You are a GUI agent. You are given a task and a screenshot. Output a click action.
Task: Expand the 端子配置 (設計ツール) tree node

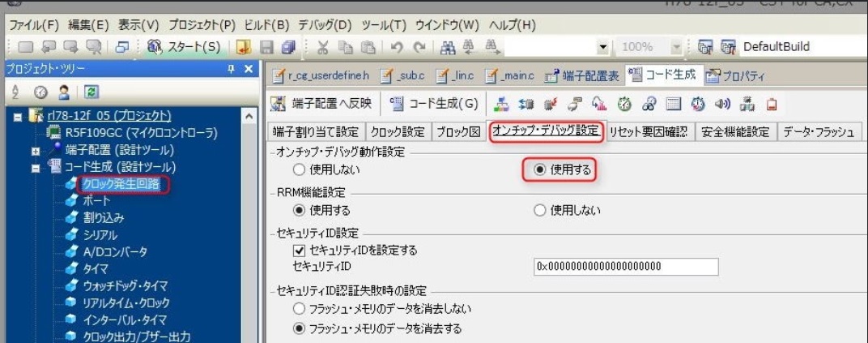point(36,150)
